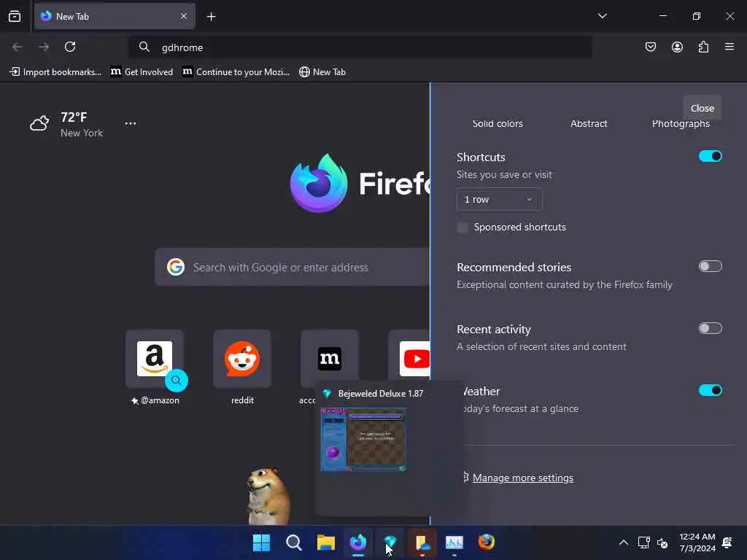
Task: Open a new tab with plus button
Action: click(x=211, y=17)
